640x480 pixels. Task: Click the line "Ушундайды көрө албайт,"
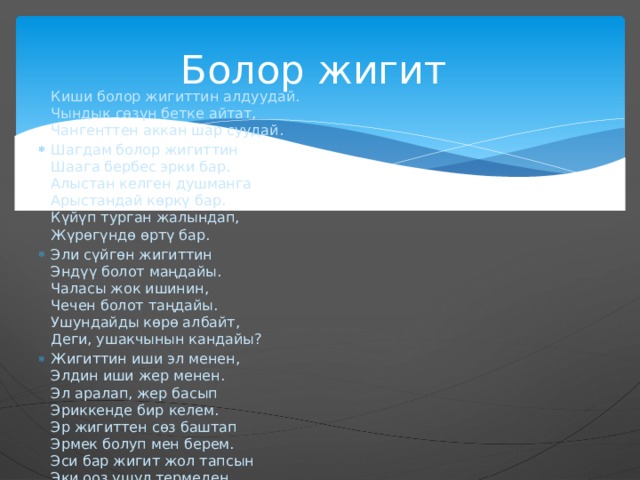145,322
